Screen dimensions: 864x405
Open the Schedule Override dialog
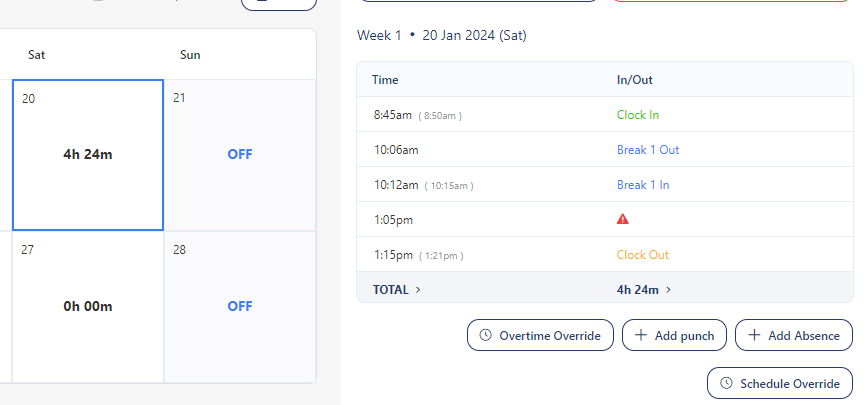[x=780, y=383]
